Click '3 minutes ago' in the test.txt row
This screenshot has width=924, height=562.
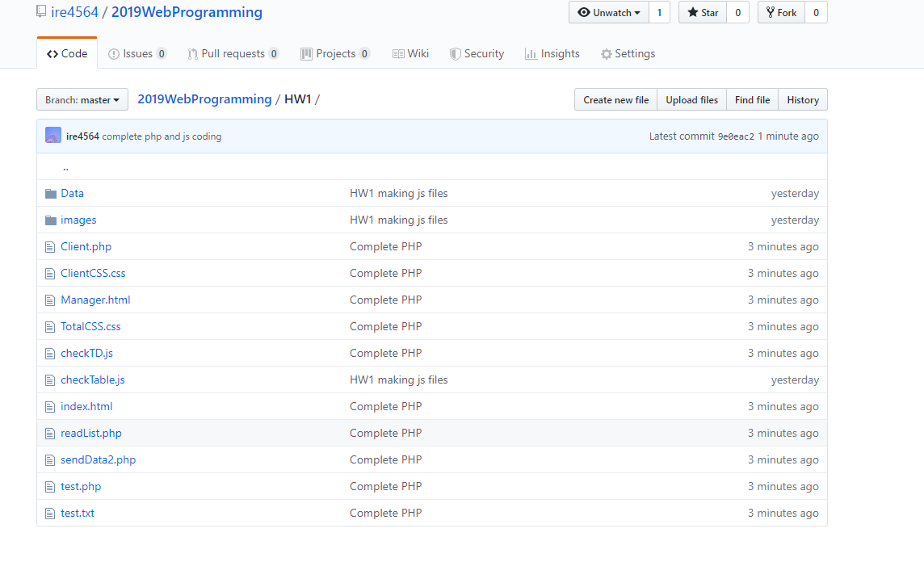(783, 513)
